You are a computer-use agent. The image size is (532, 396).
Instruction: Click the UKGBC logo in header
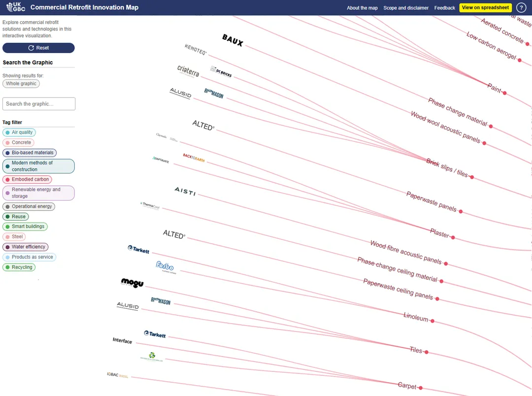16,7
